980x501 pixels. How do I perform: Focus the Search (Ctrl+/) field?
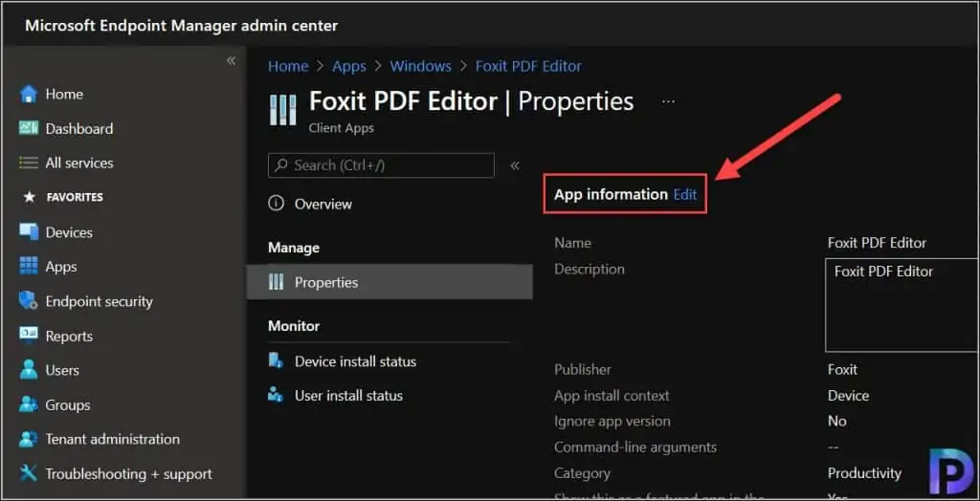381,165
